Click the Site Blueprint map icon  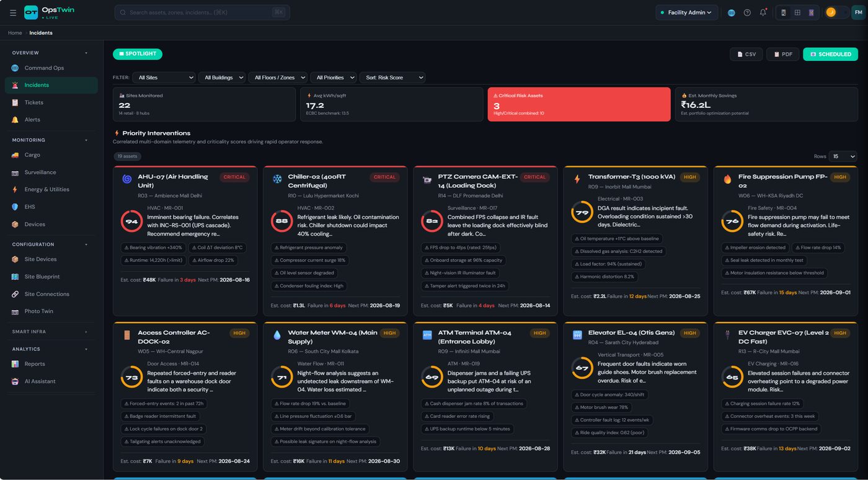[x=15, y=277]
